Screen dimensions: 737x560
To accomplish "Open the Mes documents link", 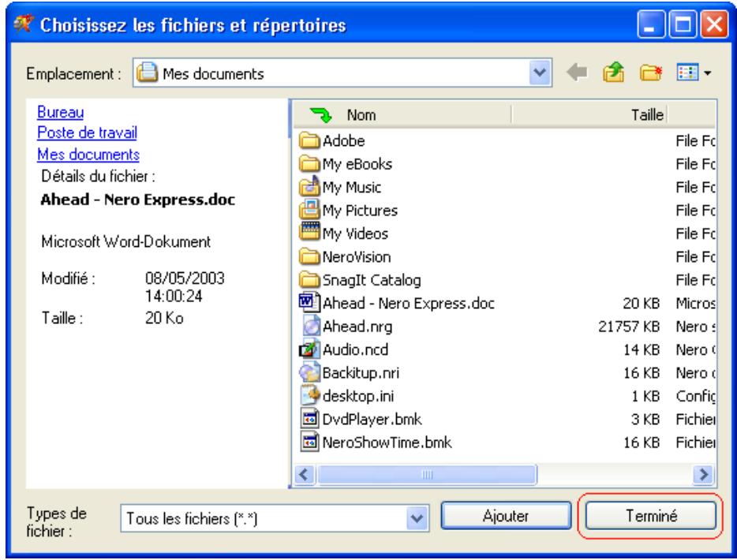I will [x=88, y=154].
